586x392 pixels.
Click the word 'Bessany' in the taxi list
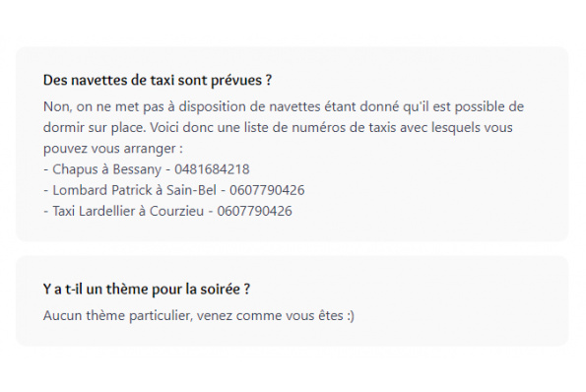point(137,169)
